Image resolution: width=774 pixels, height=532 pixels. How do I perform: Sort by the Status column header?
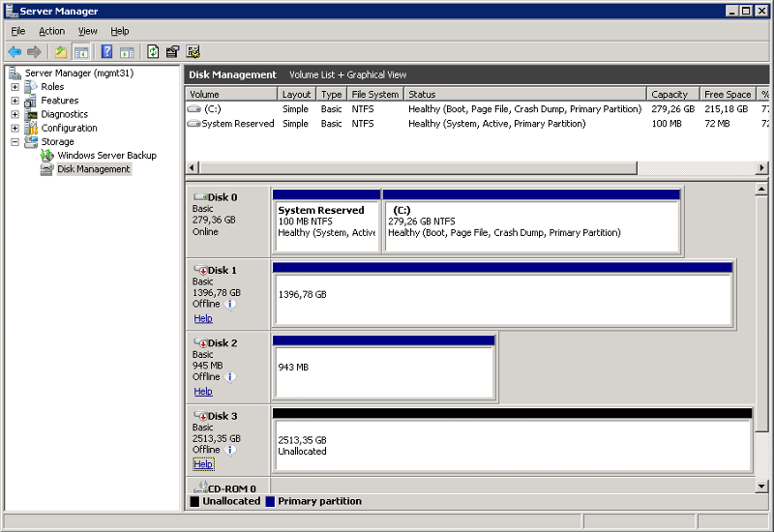525,94
